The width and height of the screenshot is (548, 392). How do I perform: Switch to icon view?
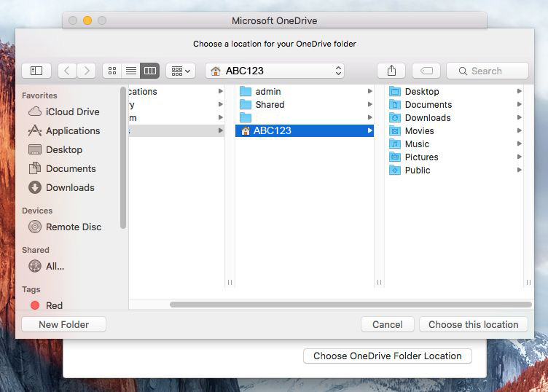[x=112, y=71]
